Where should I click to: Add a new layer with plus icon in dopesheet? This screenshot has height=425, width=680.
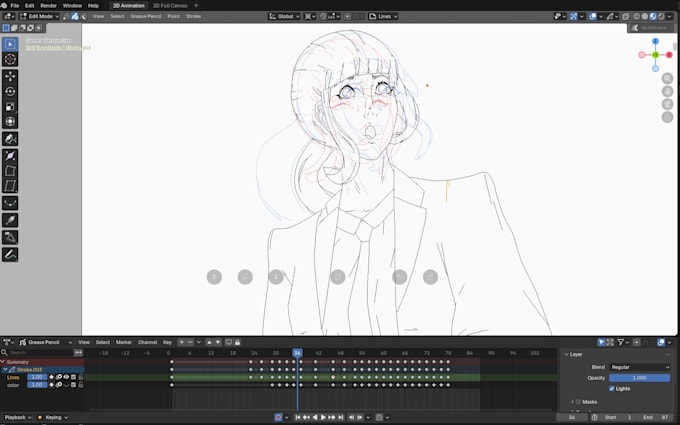click(182, 342)
